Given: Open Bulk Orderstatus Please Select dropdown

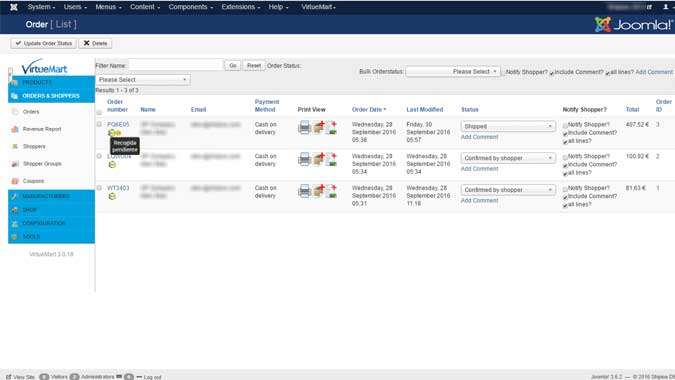Looking at the screenshot, I should [x=452, y=71].
